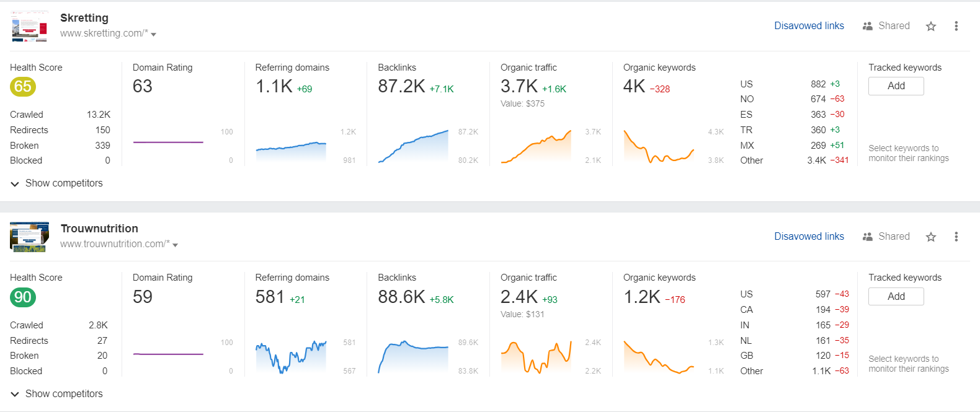Click Trouwnutrition IN keywords count 165
The height and width of the screenshot is (412, 980).
click(823, 325)
